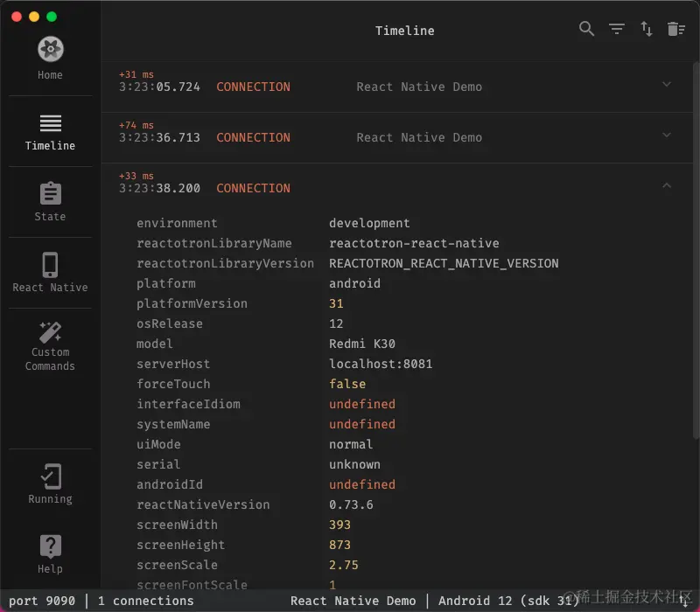Click the timeline vertical scrollbar
This screenshot has height=612, width=700.
coord(696,250)
